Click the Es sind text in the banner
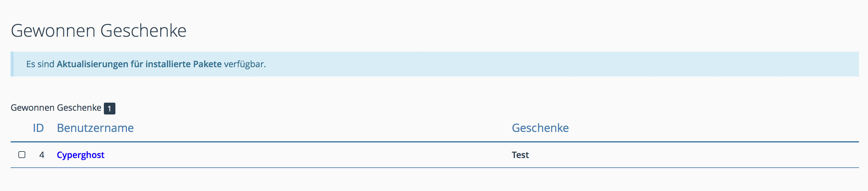This screenshot has width=868, height=191. point(40,64)
